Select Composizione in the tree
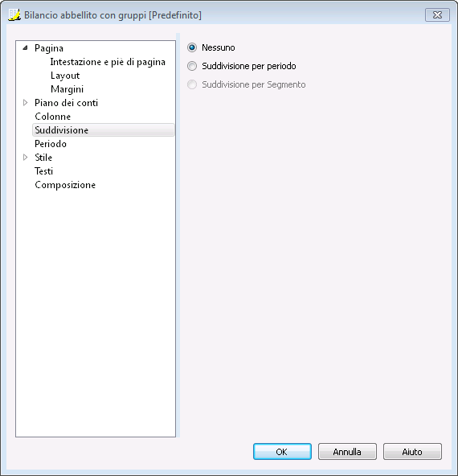458x476 pixels. pos(65,185)
